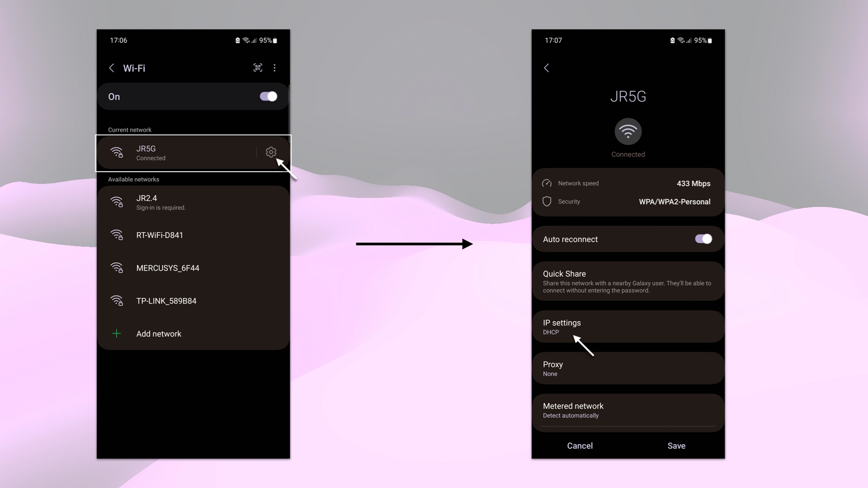This screenshot has height=488, width=868.
Task: Open the three-dot overflow menu
Action: click(x=274, y=68)
